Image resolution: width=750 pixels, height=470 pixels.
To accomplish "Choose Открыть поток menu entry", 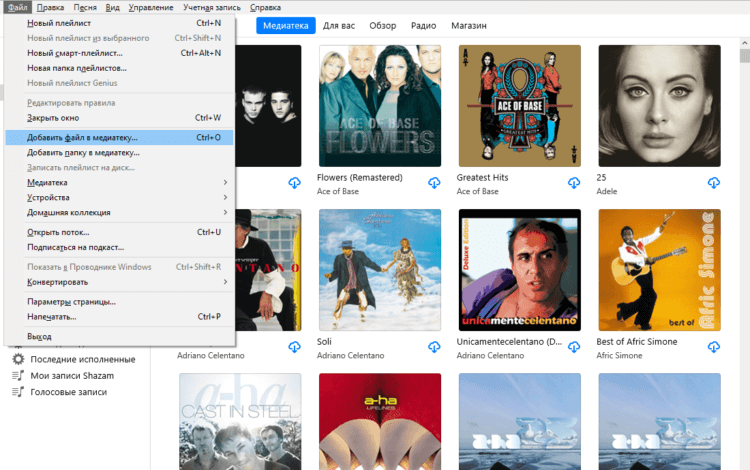I will coord(119,232).
